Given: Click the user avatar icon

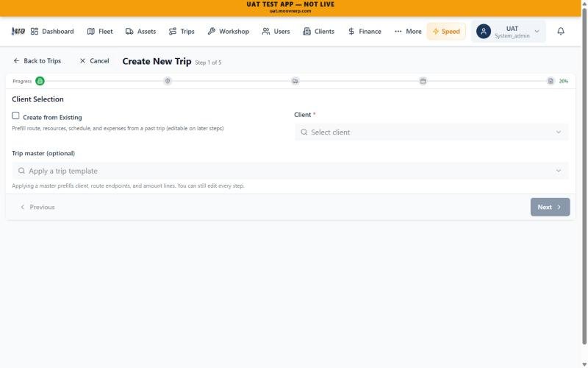Looking at the screenshot, I should 484,32.
